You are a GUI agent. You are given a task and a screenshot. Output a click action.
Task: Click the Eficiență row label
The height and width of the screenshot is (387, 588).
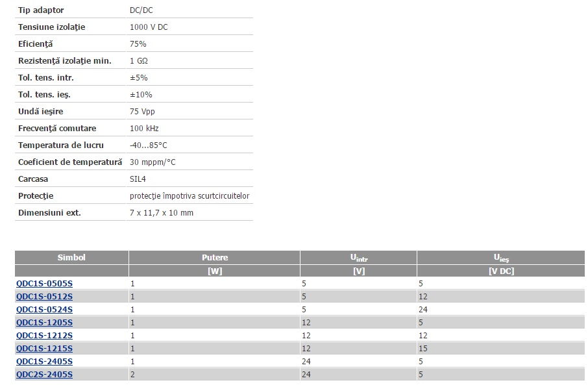[x=35, y=44]
